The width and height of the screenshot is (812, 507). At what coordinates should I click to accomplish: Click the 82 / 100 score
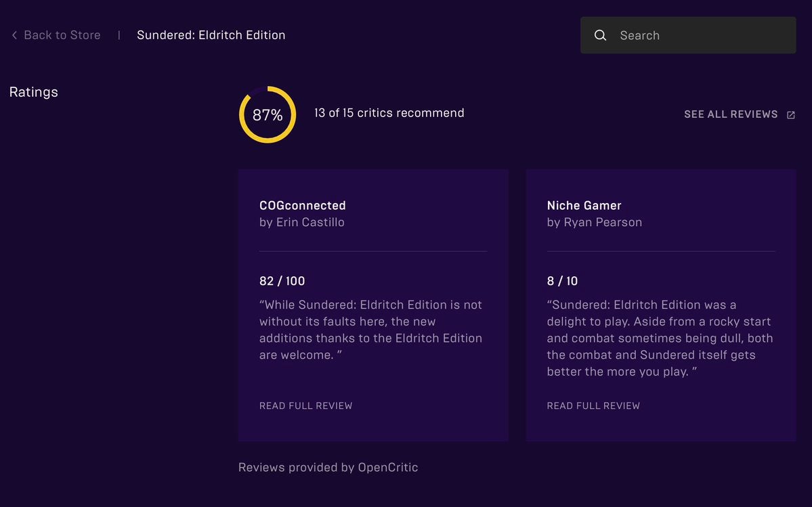pos(282,281)
